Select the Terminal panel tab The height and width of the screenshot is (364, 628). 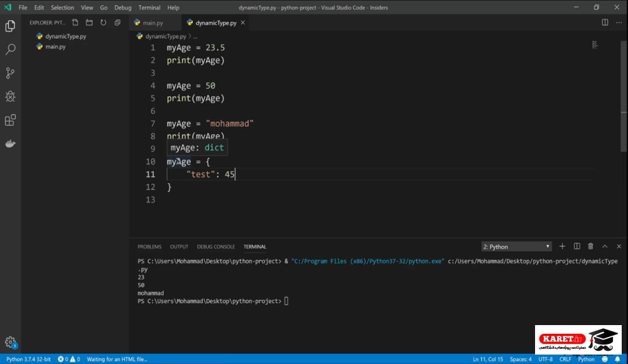255,247
